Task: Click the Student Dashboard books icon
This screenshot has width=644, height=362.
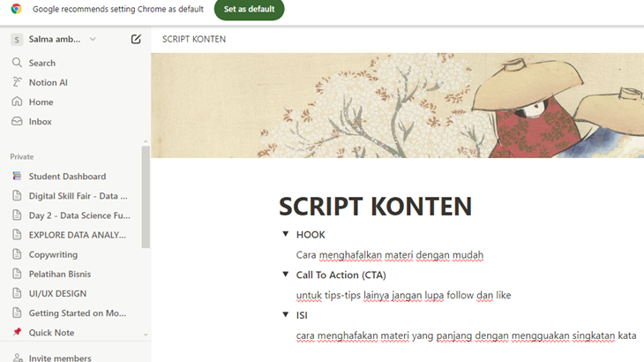Action: (x=17, y=176)
